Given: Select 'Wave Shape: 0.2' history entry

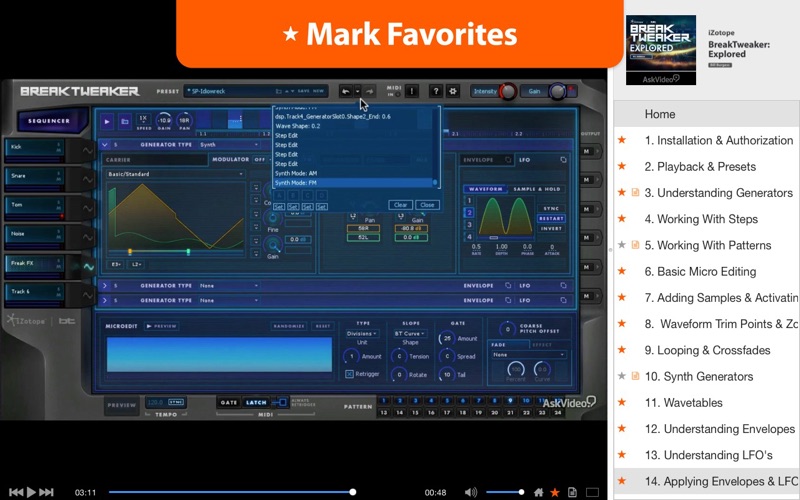Looking at the screenshot, I should coord(298,126).
